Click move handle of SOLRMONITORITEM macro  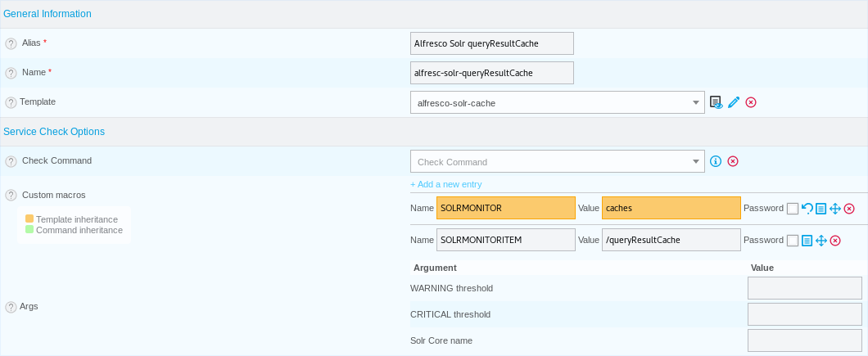821,241
